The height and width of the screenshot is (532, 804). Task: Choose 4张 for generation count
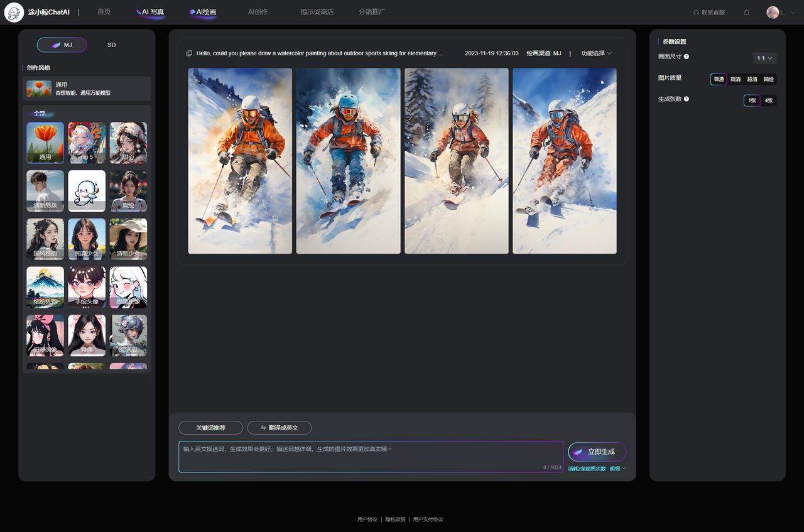[x=769, y=100]
